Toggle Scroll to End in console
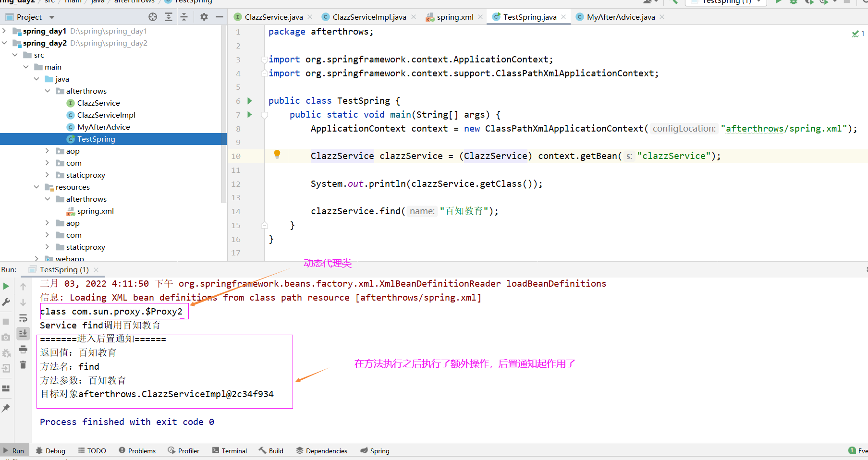 (23, 333)
